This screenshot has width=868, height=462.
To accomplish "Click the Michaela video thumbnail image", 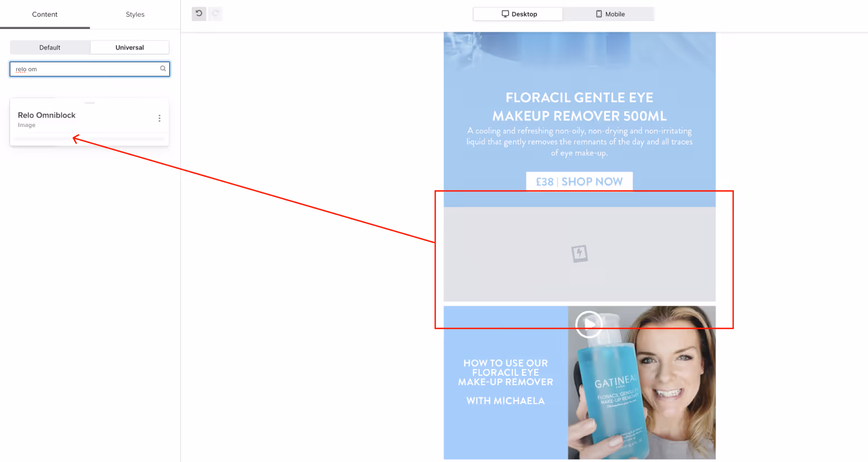I will click(642, 382).
